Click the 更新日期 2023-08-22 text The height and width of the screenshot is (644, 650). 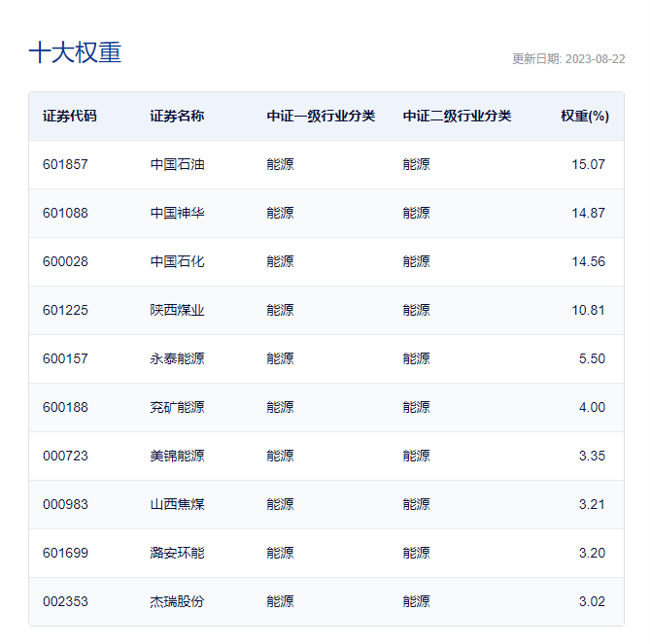pyautogui.click(x=568, y=58)
